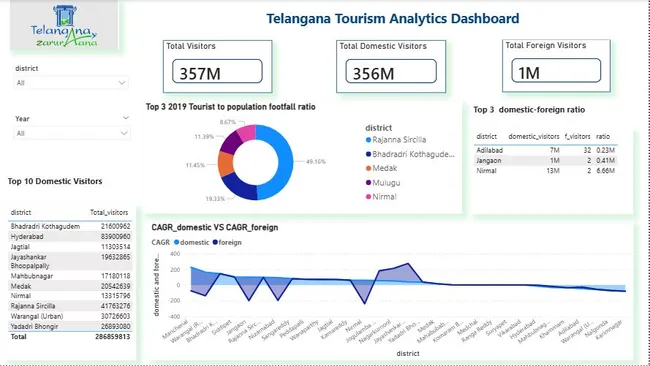
Task: Select the Total Foreign Visitors 1M card
Action: click(x=556, y=65)
